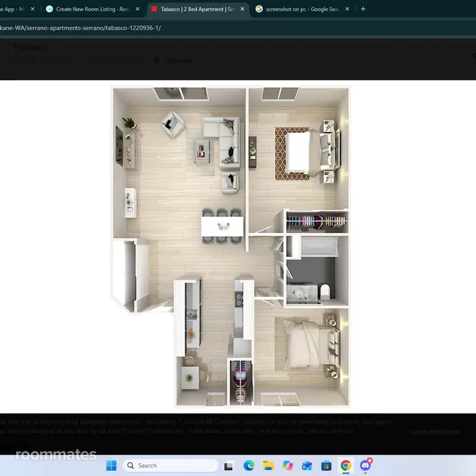The image size is (476, 476).
Task: Click the taskbar Search box
Action: (170, 465)
